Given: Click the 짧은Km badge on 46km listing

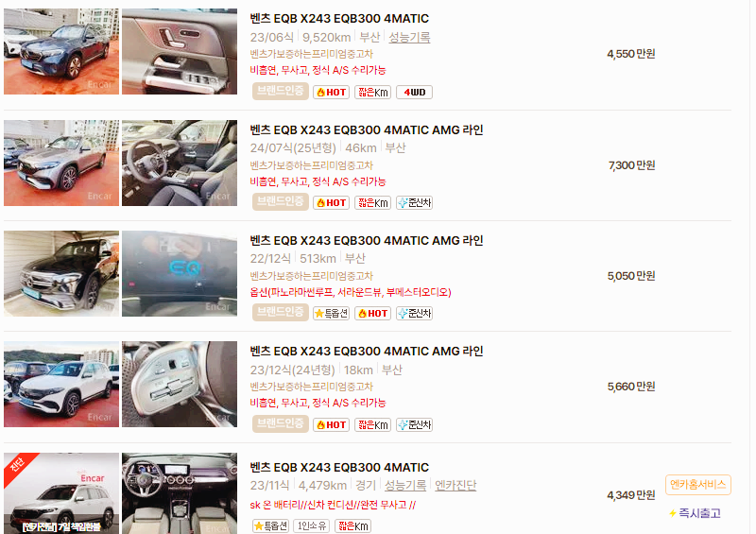Looking at the screenshot, I should click(x=372, y=202).
